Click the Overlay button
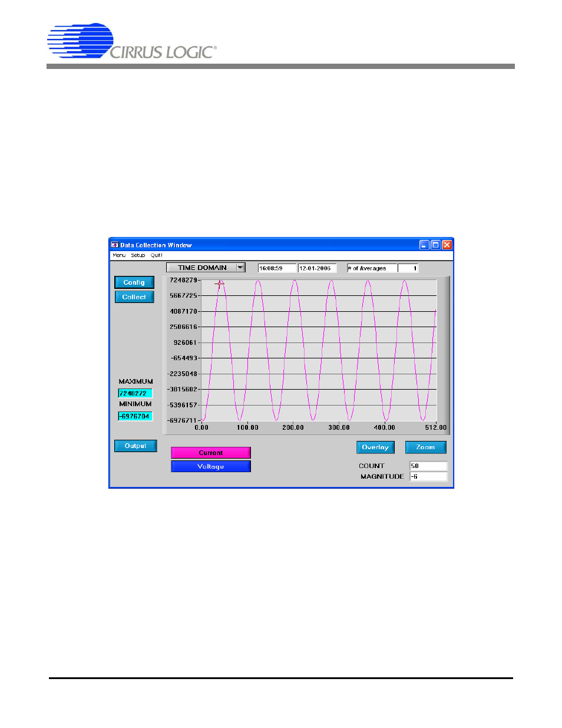This screenshot has height=728, width=562. pyautogui.click(x=375, y=447)
